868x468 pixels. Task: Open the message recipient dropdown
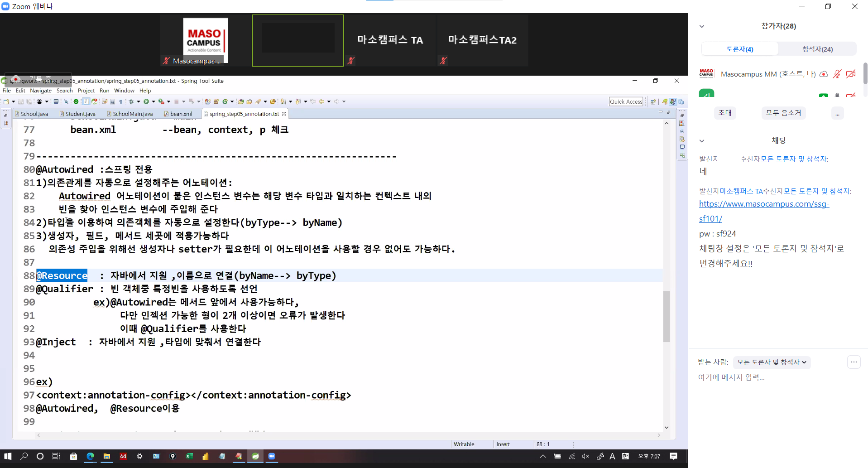772,362
